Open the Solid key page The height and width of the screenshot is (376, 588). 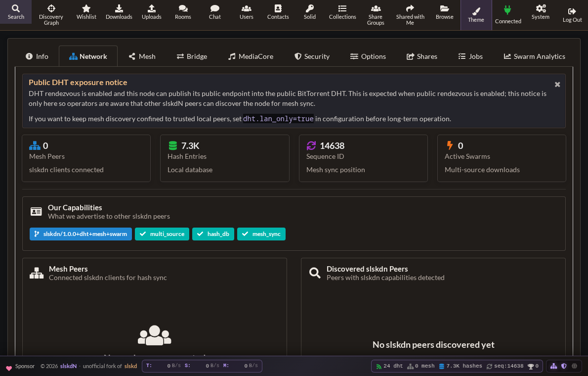click(x=310, y=12)
